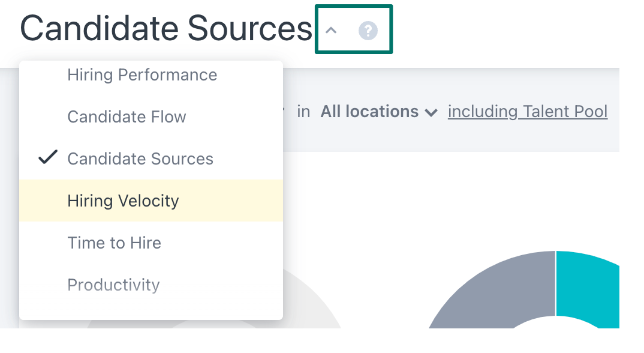Collapse the report picker with the chevron icon
Image resolution: width=644 pixels, height=353 pixels.
pyautogui.click(x=332, y=29)
